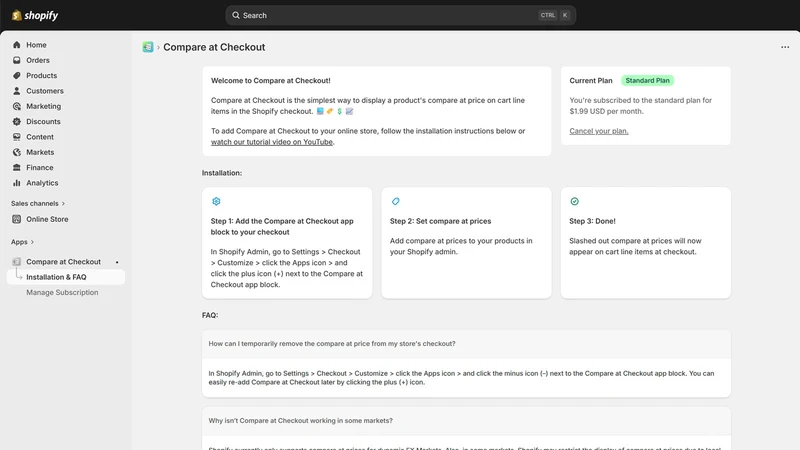The image size is (800, 450).
Task: Click the Marketing target icon
Action: [x=17, y=106]
